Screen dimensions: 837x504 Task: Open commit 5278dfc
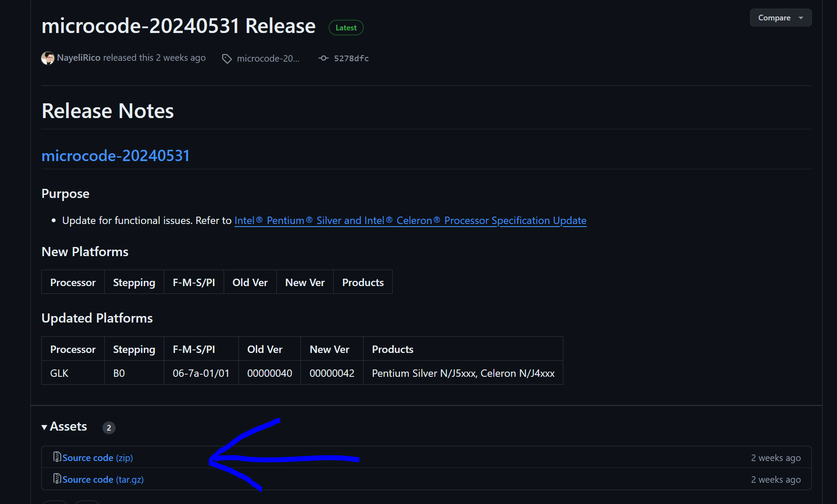(351, 59)
